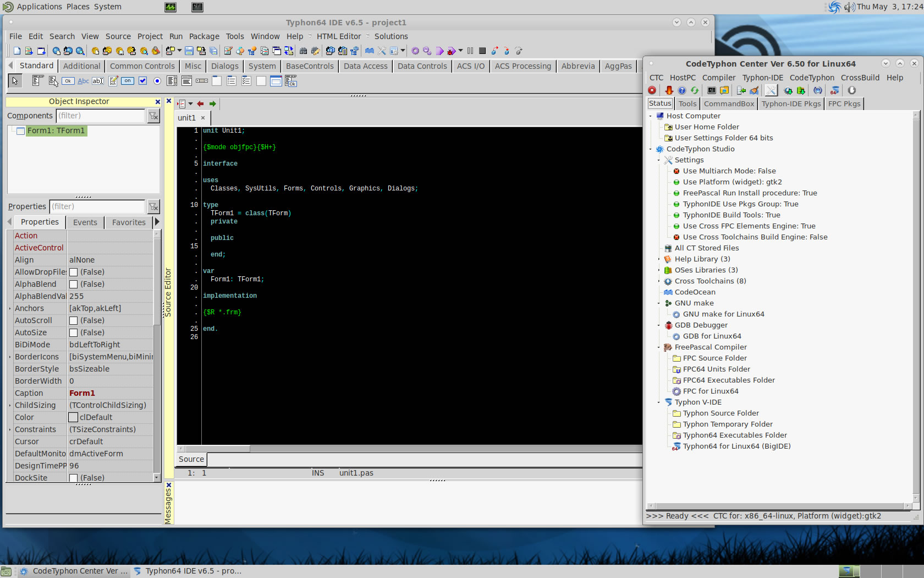Click the Components filter clear button
The height and width of the screenshot is (578, 924).
point(153,116)
